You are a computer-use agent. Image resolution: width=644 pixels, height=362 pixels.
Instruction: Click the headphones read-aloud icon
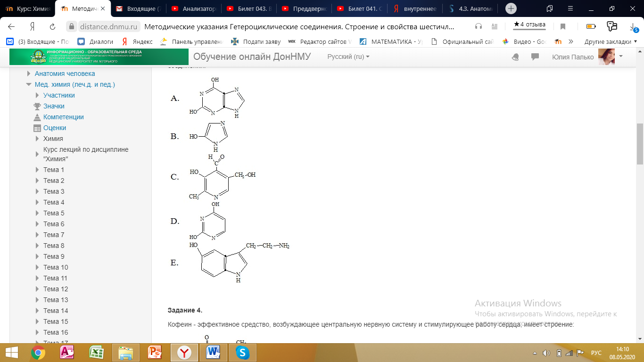[x=479, y=26]
